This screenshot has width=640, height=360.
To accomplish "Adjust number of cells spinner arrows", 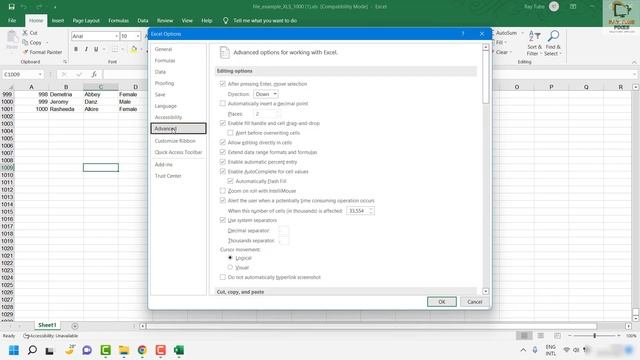I will tap(371, 211).
